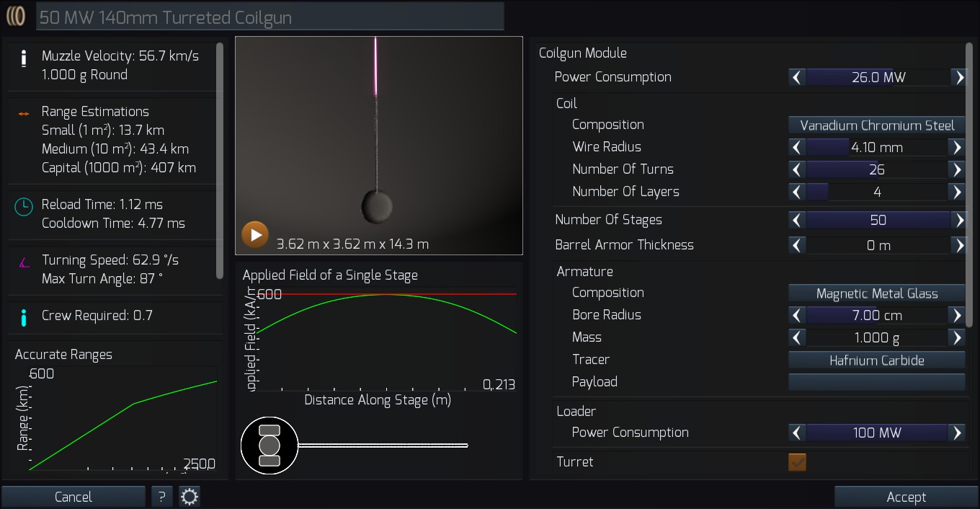Click the coil icon beside the module name

tap(17, 17)
